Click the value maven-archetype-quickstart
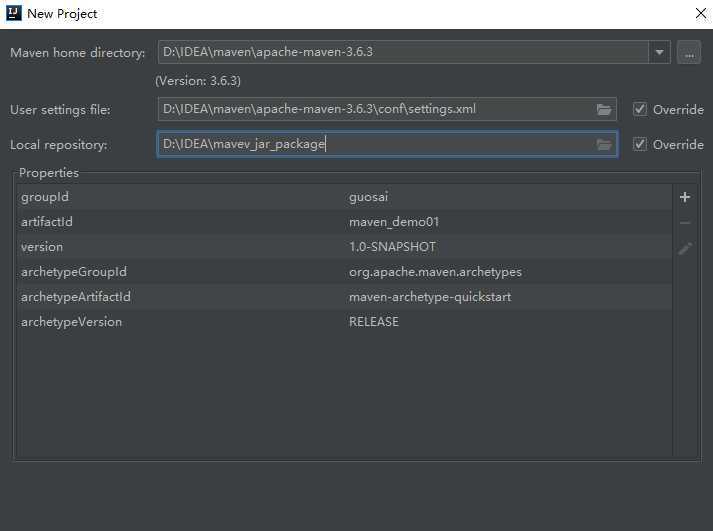Image resolution: width=713 pixels, height=531 pixels. 430,297
